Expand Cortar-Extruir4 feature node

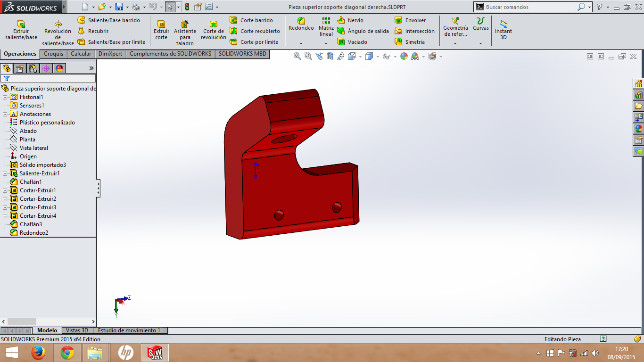5,216
